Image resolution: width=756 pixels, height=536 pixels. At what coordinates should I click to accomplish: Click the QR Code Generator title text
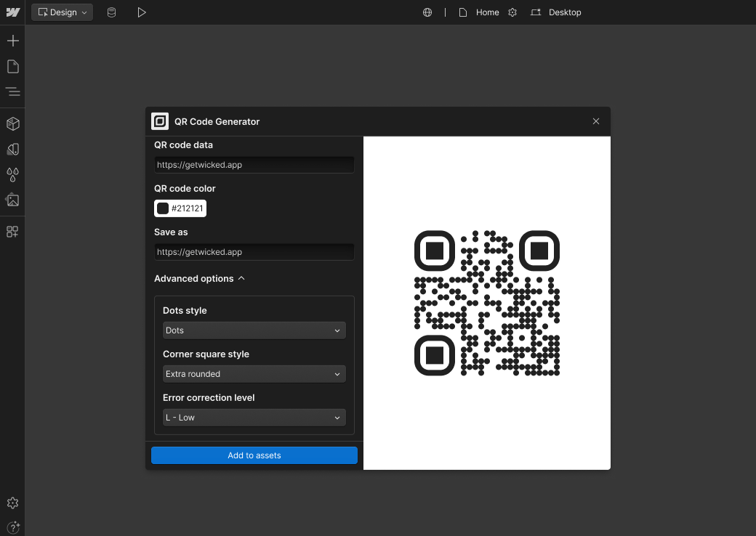point(217,122)
